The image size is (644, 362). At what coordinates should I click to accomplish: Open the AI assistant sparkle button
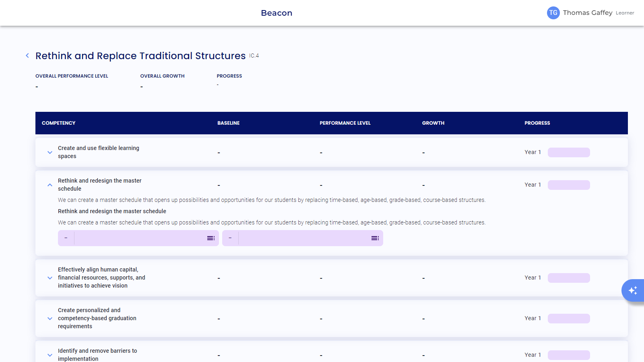tap(632, 290)
